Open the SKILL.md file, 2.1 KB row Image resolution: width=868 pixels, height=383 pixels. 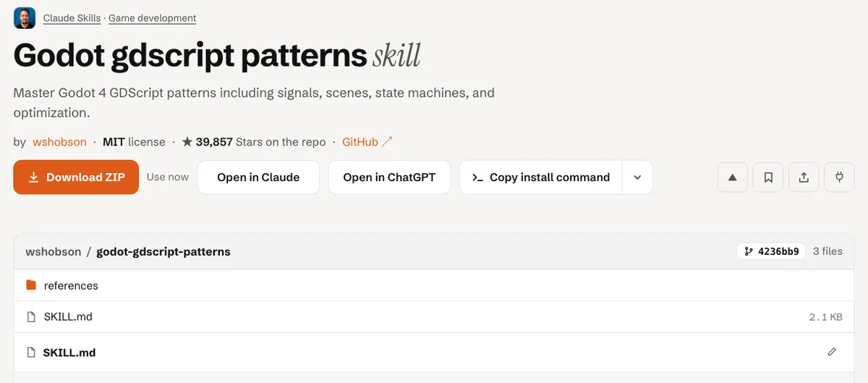coord(434,316)
